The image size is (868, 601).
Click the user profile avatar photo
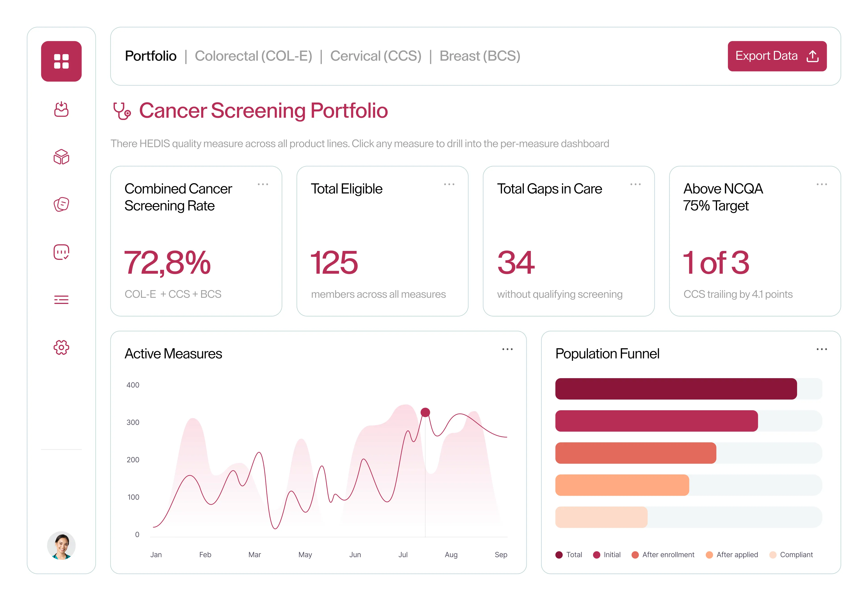click(61, 546)
